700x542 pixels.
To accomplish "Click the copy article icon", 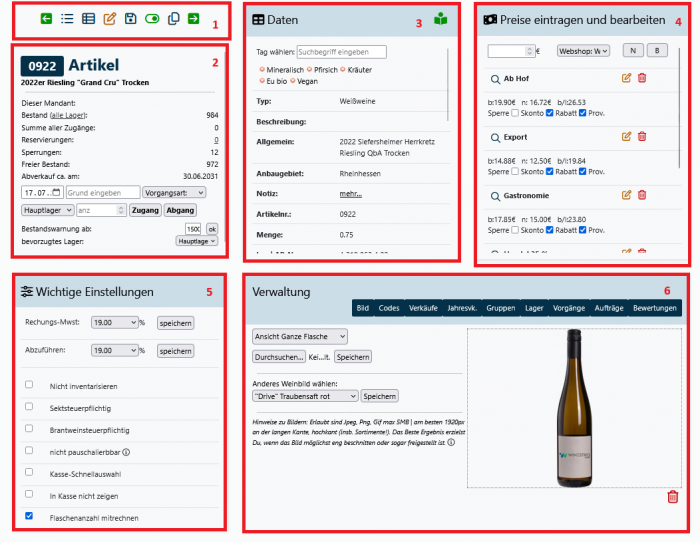I will coord(173,19).
